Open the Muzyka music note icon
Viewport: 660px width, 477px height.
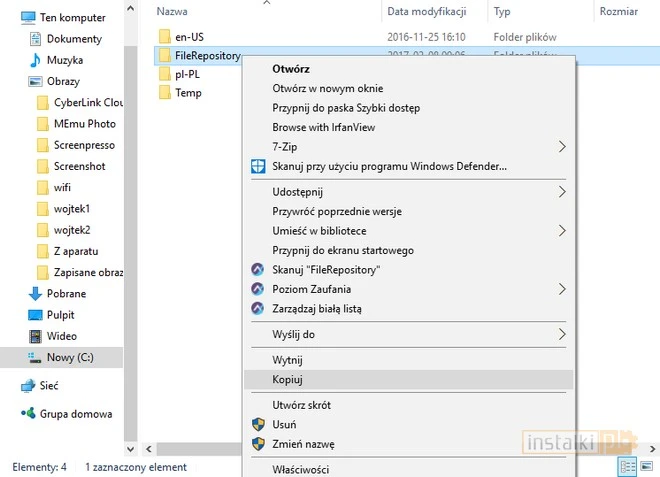36,60
